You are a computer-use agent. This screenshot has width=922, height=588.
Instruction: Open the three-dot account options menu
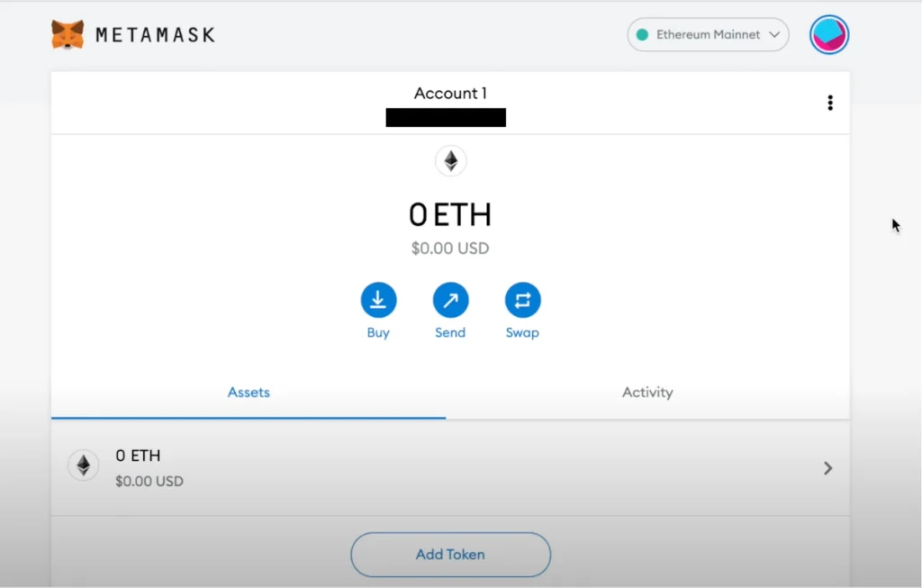(829, 103)
